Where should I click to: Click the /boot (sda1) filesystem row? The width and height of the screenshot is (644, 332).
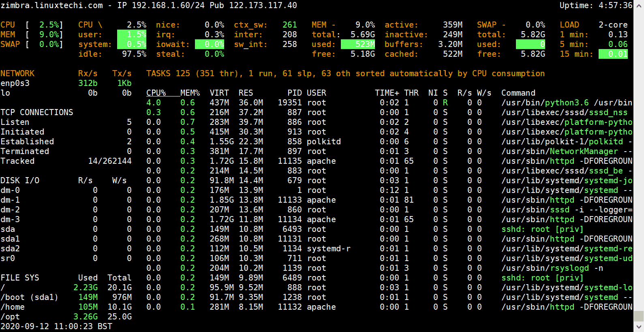[66, 297]
